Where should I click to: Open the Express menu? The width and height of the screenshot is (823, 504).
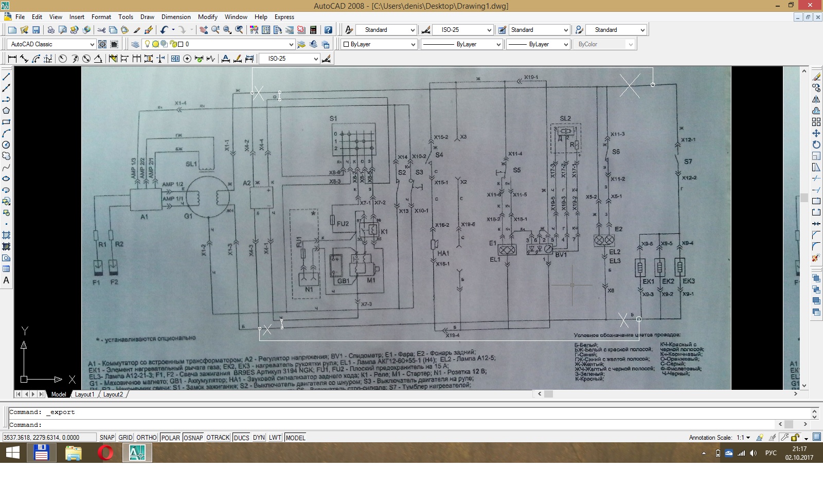click(284, 17)
